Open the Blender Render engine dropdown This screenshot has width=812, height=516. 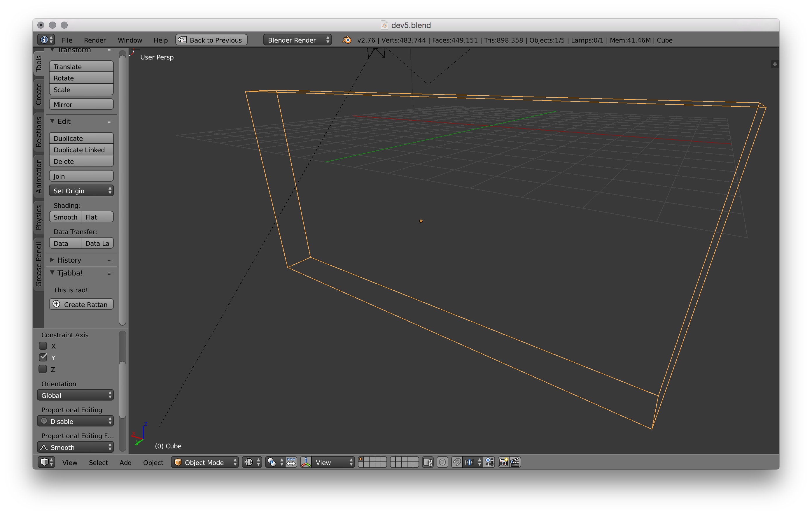(x=297, y=40)
